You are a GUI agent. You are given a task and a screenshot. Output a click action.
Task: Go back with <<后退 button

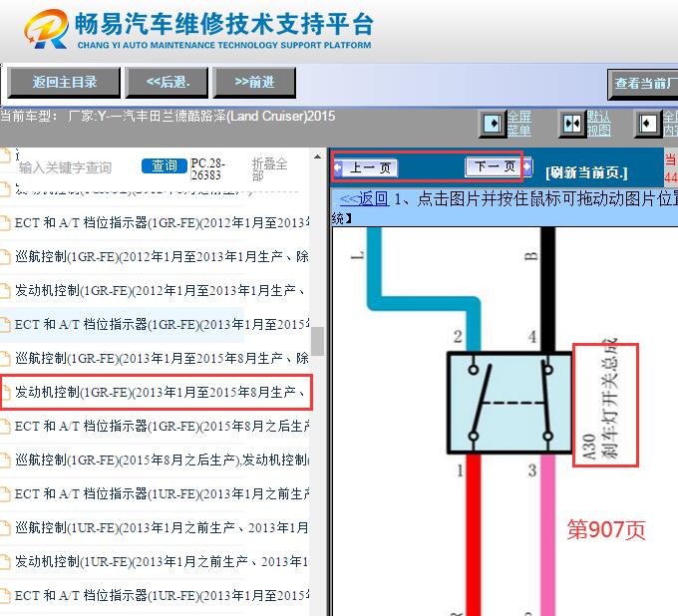pos(168,82)
